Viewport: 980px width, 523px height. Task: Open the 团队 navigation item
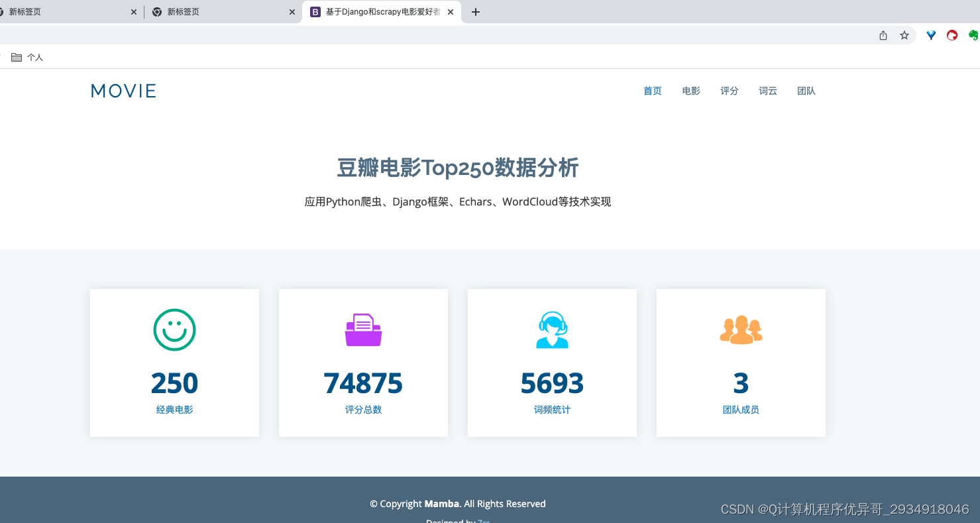coord(806,91)
